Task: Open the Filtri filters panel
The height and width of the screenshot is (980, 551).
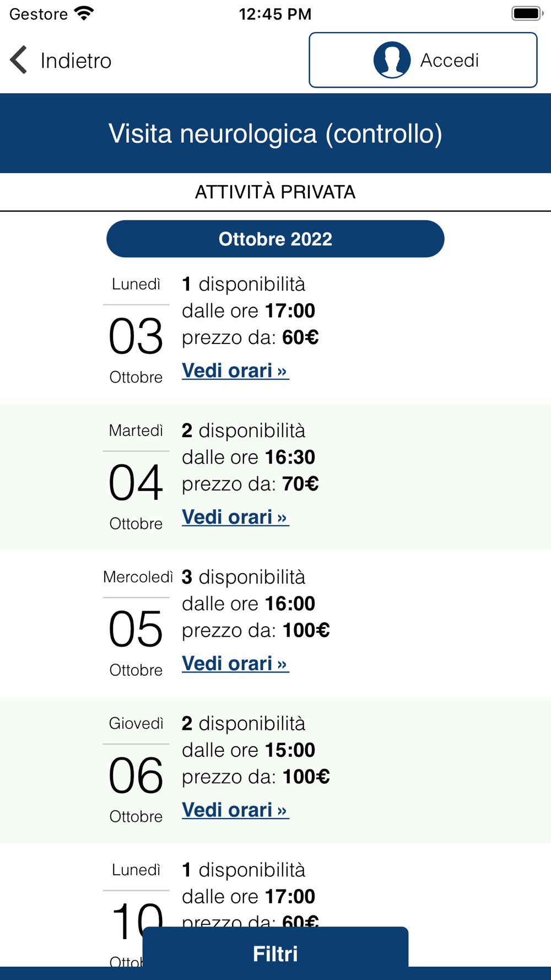Action: [275, 953]
